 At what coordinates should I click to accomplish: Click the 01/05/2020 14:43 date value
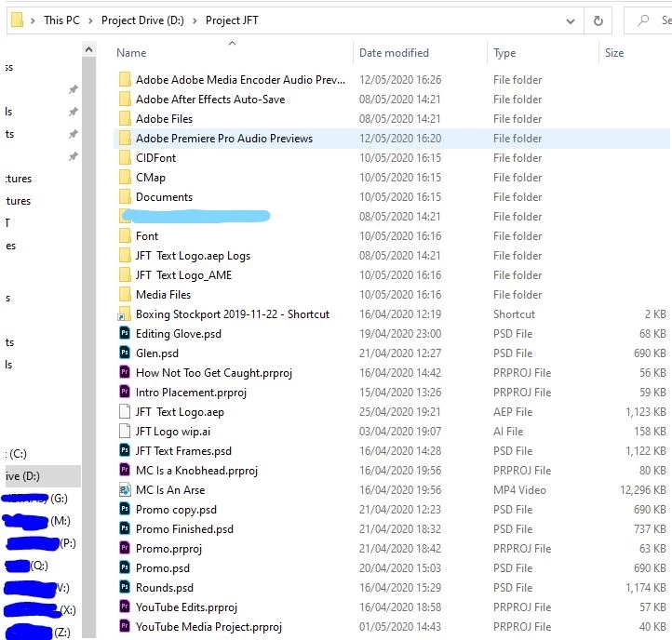point(400,626)
